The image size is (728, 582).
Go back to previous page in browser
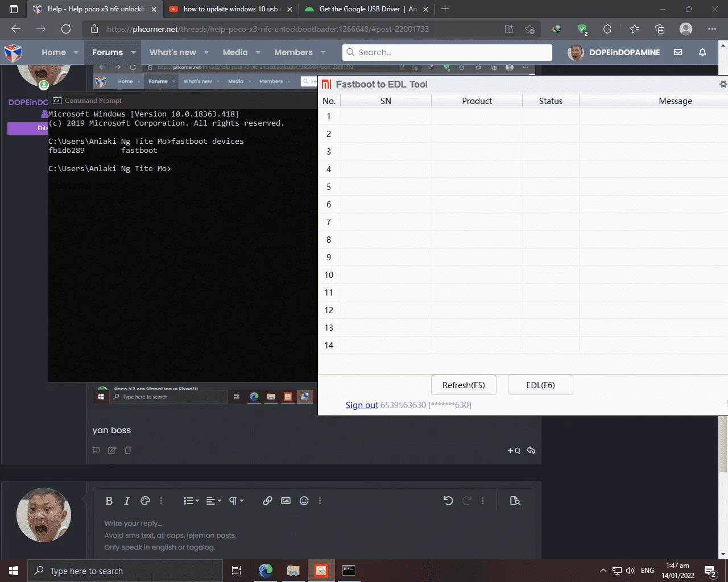16,29
